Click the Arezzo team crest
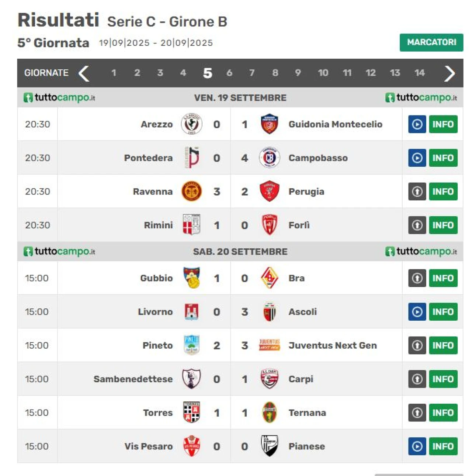 point(191,124)
